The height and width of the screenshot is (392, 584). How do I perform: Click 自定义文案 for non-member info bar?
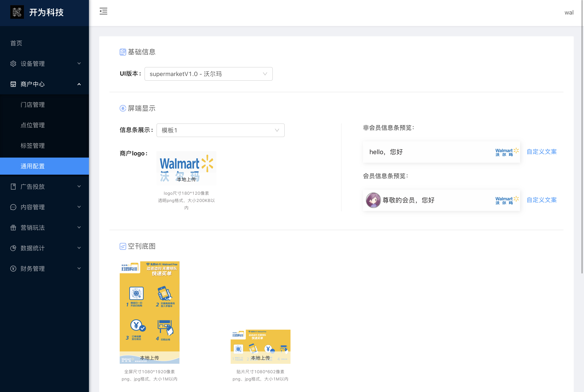(542, 152)
